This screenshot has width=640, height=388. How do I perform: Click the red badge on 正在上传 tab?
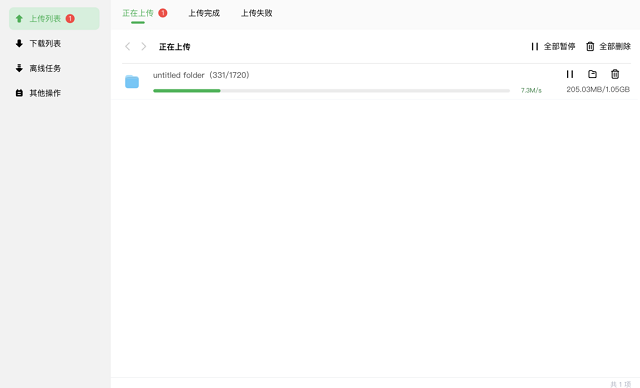tap(163, 13)
